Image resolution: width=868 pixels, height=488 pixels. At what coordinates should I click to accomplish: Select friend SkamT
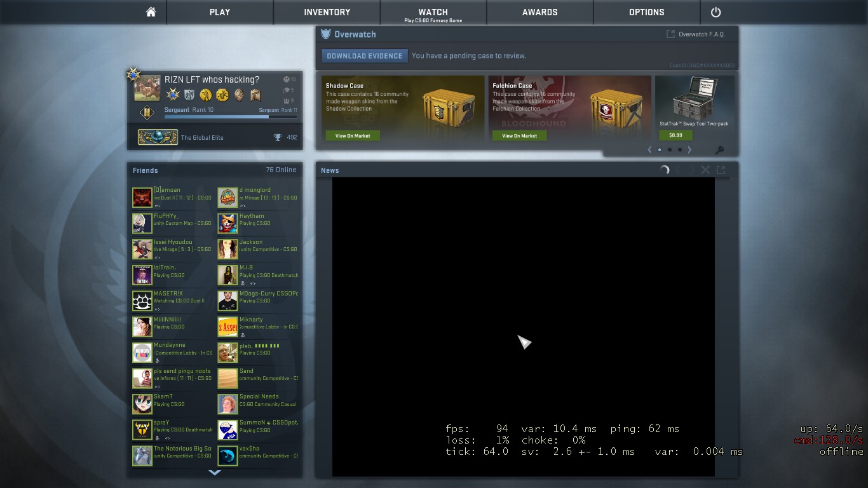point(172,404)
